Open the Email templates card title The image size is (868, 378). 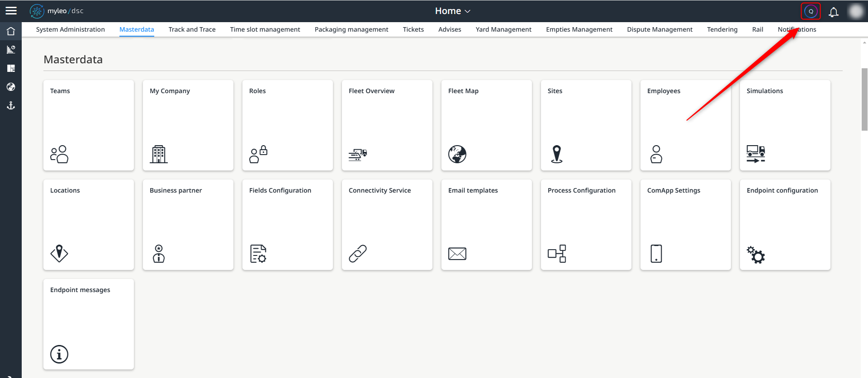(473, 190)
